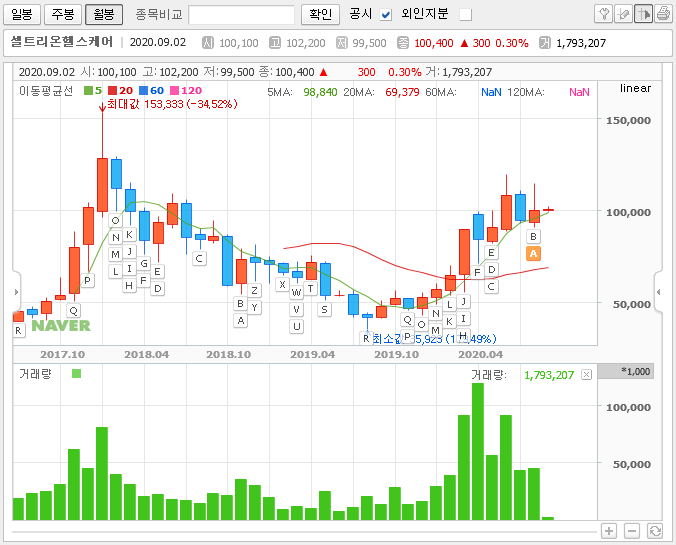Screen dimensions: 676x545
Task: Open the G disclosure marker
Action: (144, 263)
